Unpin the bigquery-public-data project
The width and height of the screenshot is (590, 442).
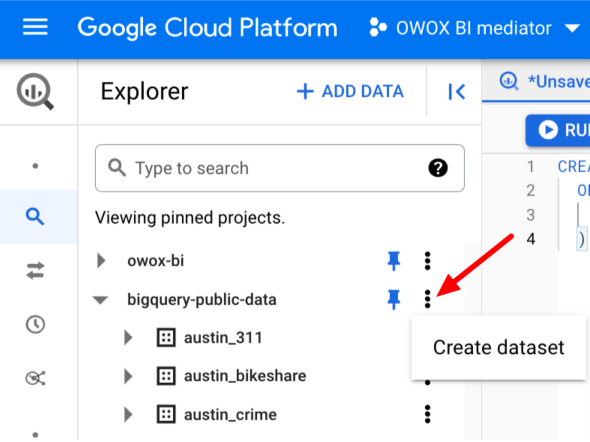pyautogui.click(x=394, y=299)
